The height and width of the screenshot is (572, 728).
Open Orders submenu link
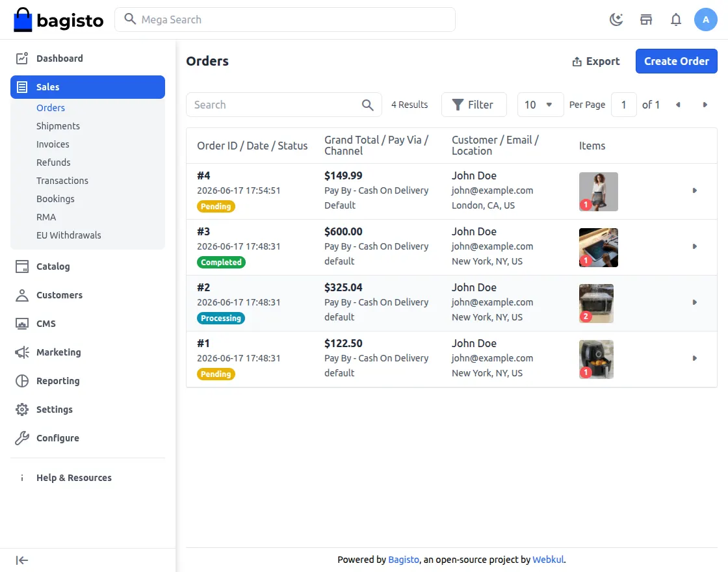(51, 108)
